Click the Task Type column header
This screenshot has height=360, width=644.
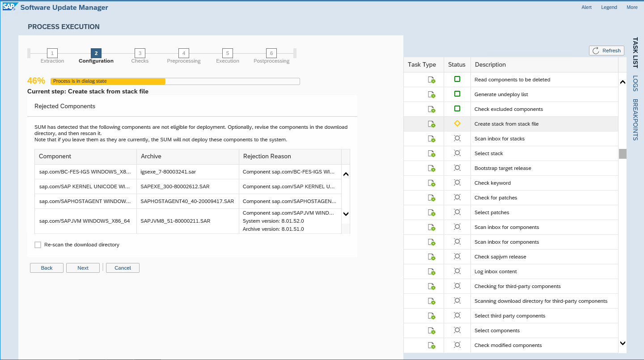click(424, 65)
